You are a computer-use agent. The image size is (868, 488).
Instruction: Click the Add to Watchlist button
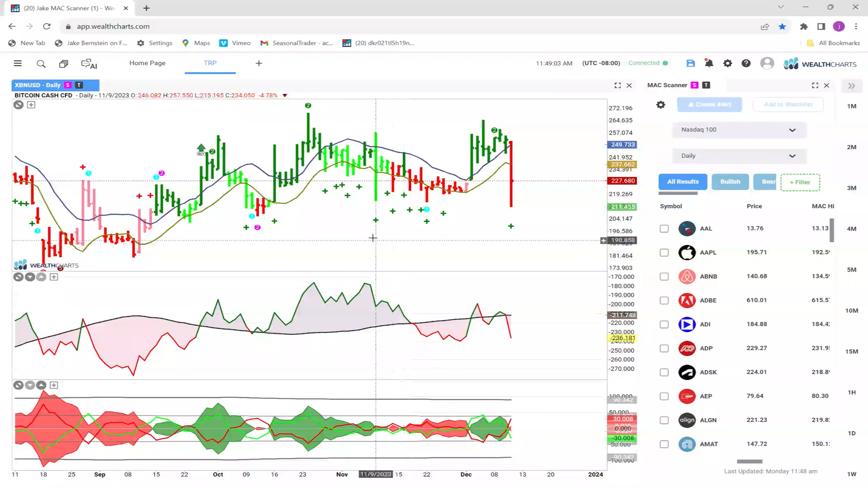788,104
